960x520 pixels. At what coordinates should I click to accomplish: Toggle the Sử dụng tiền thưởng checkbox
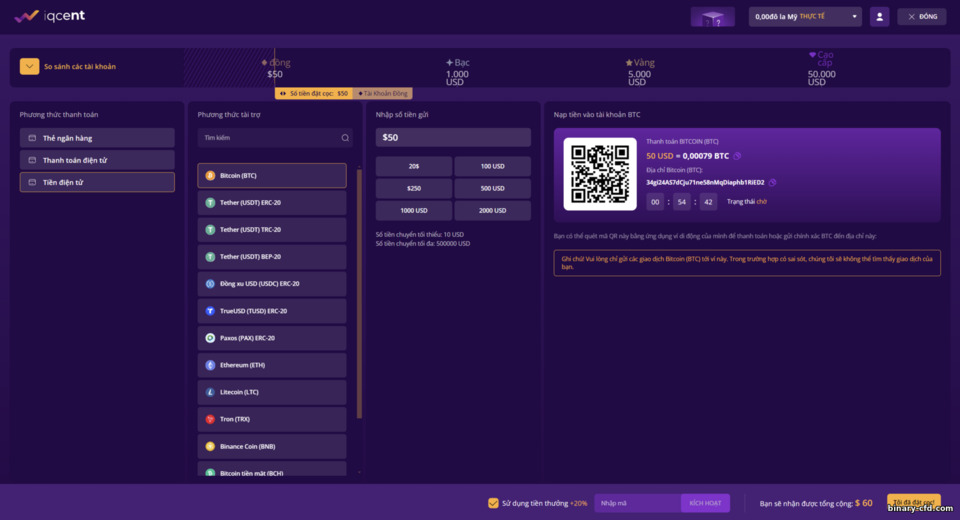tap(493, 503)
